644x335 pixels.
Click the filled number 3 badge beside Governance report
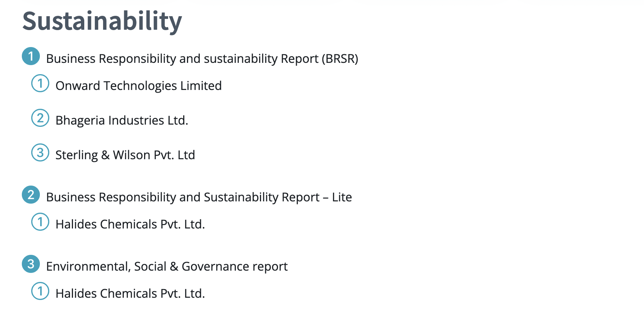31,264
